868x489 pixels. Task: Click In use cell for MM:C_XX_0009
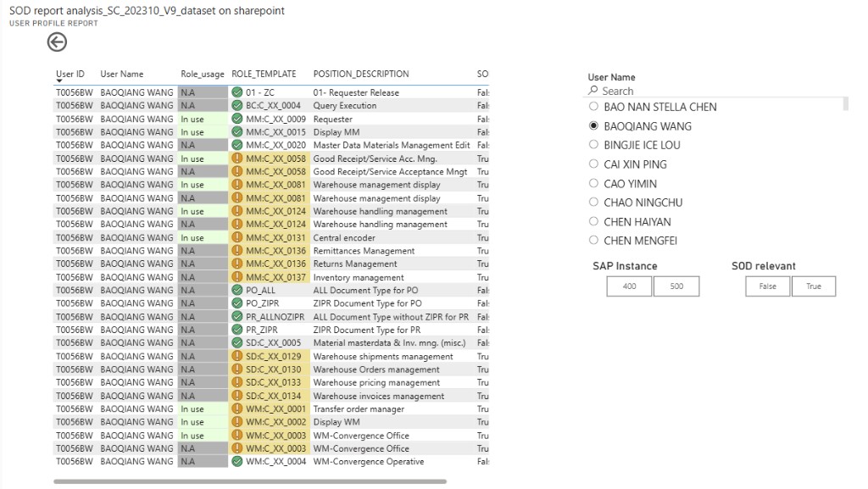click(x=203, y=119)
